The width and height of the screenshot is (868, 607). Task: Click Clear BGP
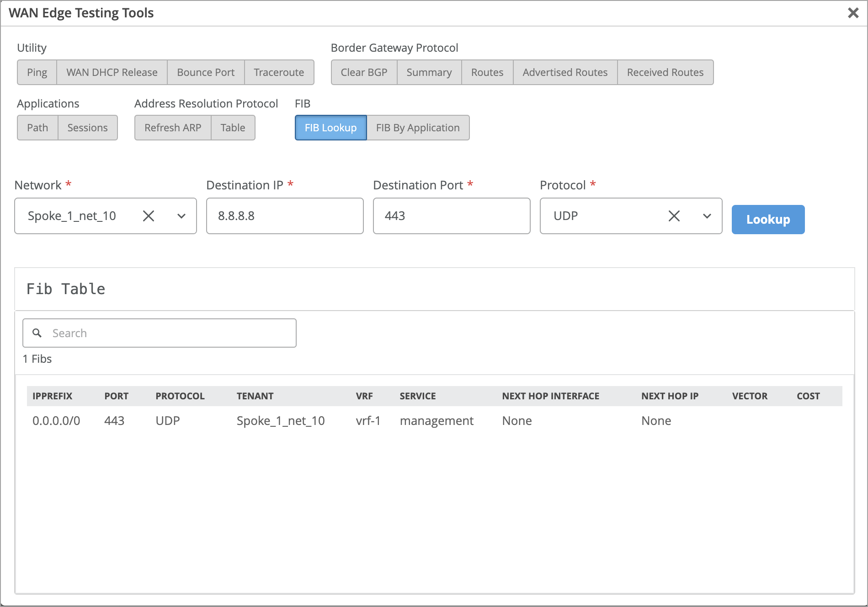click(x=363, y=72)
